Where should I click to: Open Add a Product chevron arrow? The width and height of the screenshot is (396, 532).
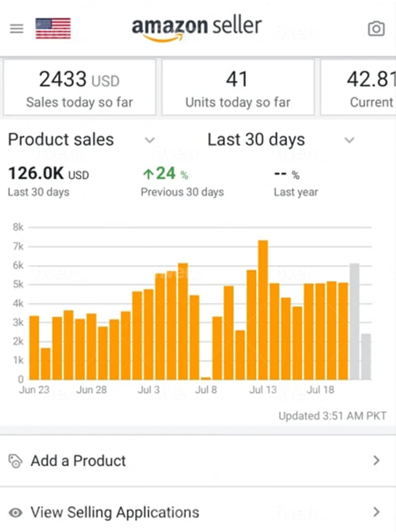[376, 461]
